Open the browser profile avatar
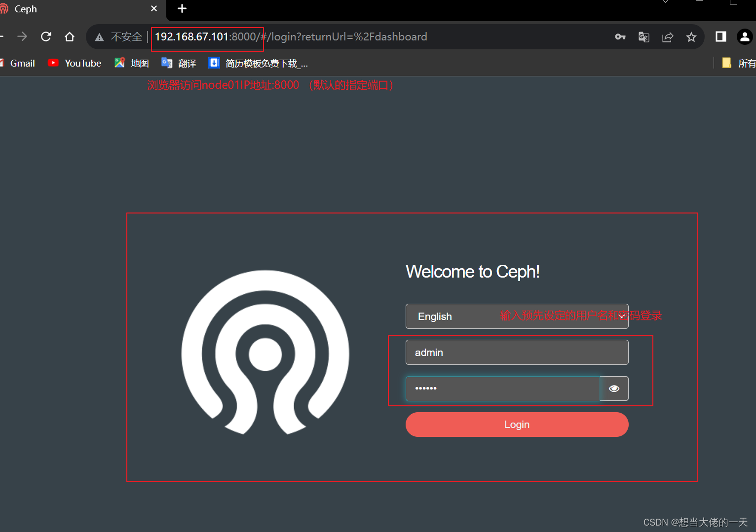The image size is (756, 532). [745, 36]
